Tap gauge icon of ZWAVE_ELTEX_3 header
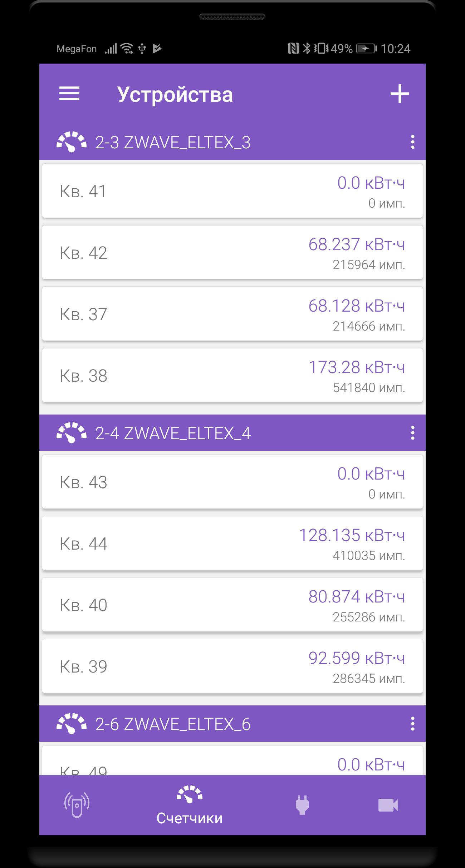The image size is (465, 868). 72,142
